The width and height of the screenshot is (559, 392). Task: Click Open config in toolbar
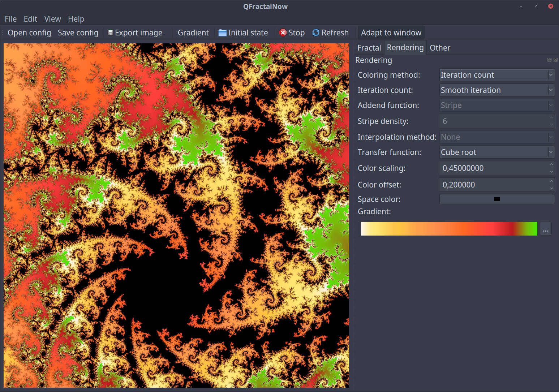(29, 33)
